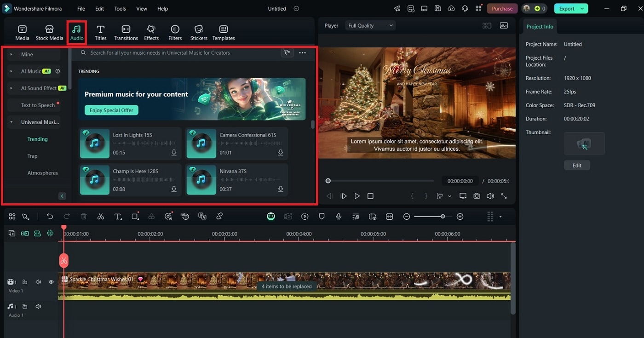644x338 pixels.
Task: Click the Purchase button
Action: (502, 9)
